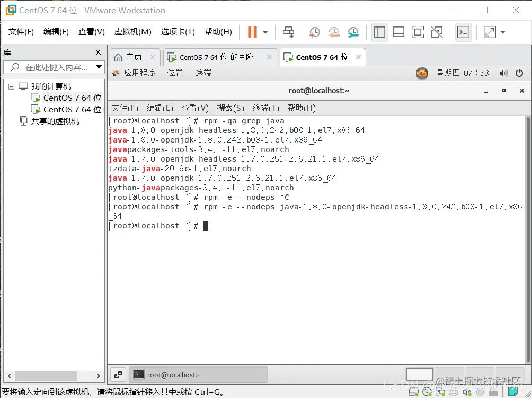Viewport: 532px width, 398px height.
Task: Click the Send Ctrl+Alt+Del toolbar icon
Action: pos(289,32)
